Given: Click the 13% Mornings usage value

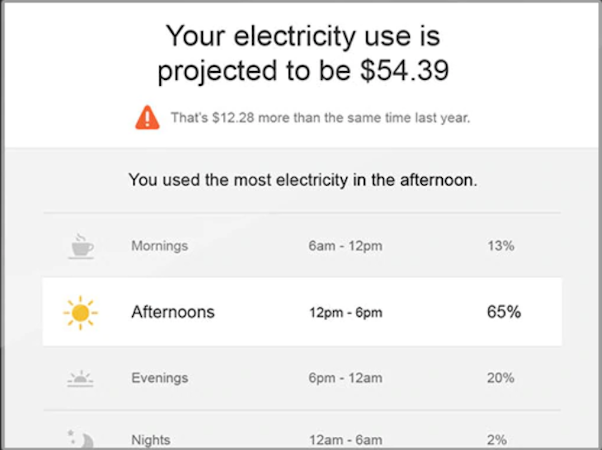Looking at the screenshot, I should (501, 246).
